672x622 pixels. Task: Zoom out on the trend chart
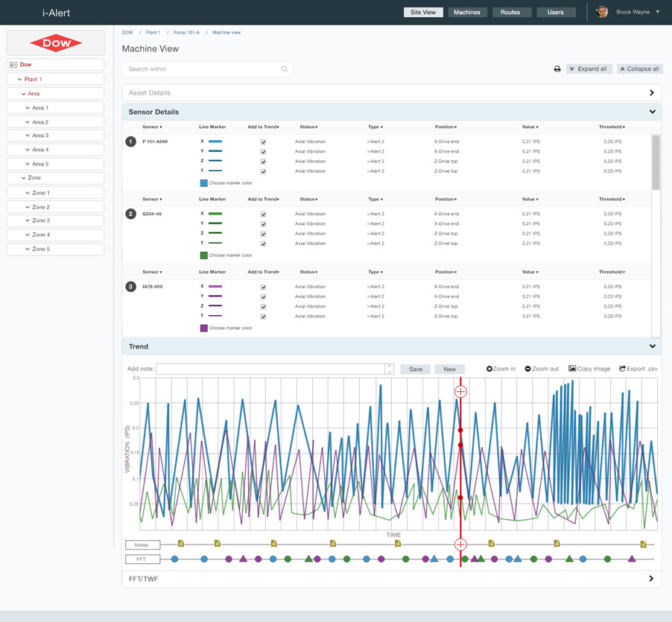(542, 369)
